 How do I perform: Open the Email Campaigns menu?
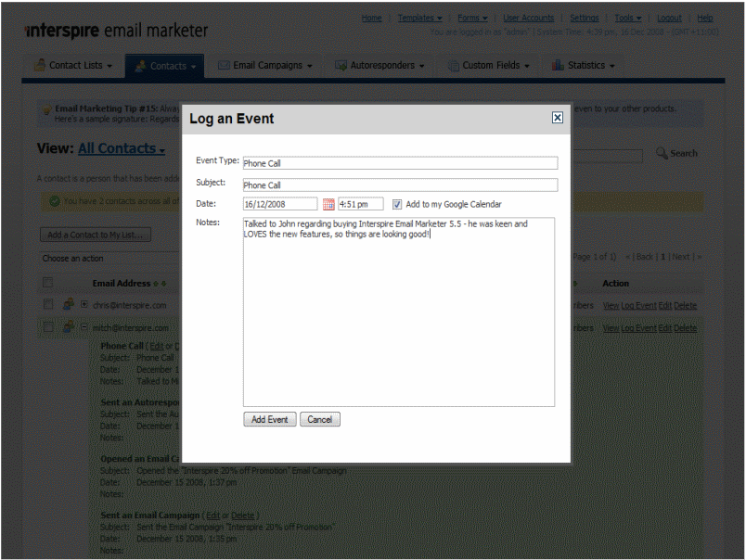[265, 65]
